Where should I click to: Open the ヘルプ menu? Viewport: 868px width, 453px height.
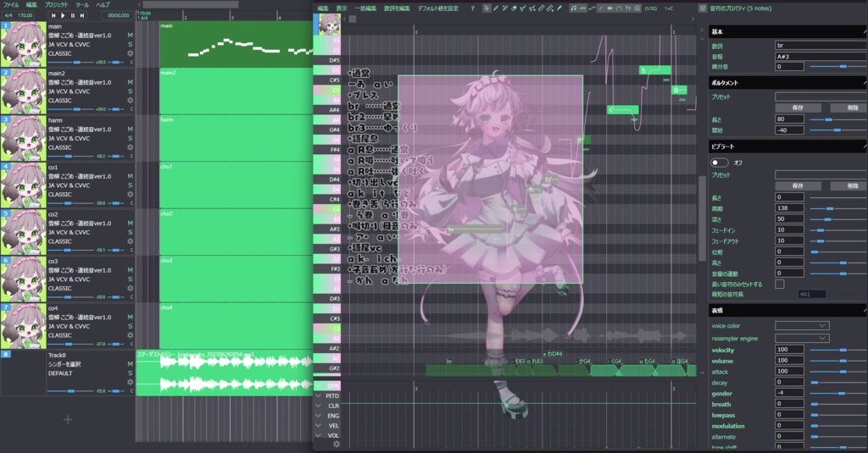tap(103, 4)
